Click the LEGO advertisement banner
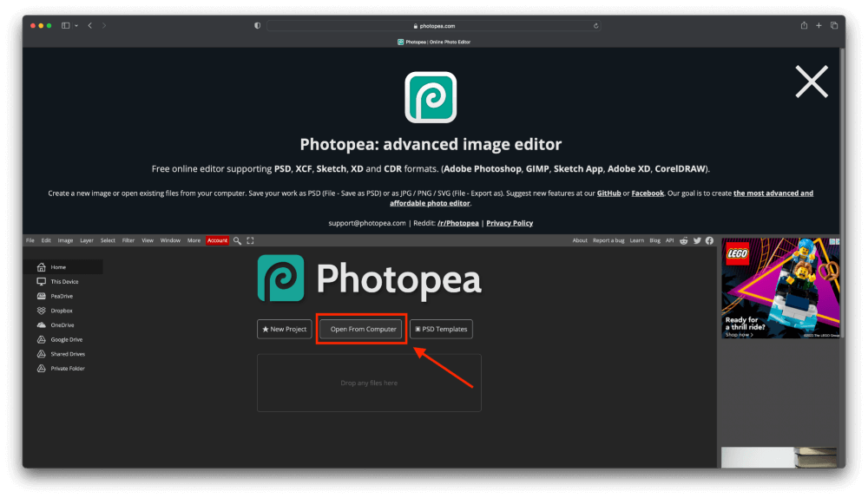The image size is (868, 498). click(x=780, y=288)
